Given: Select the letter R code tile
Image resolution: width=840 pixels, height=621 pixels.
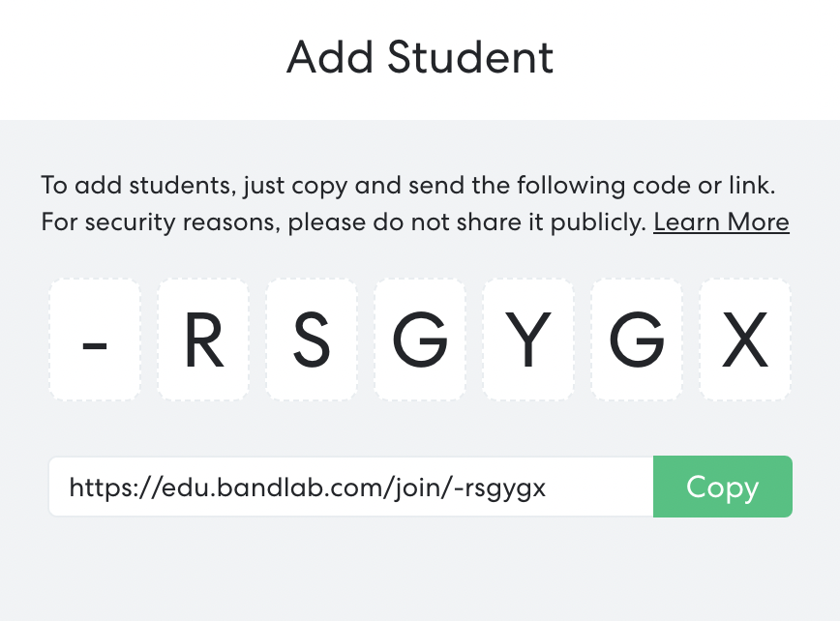Looking at the screenshot, I should [202, 340].
